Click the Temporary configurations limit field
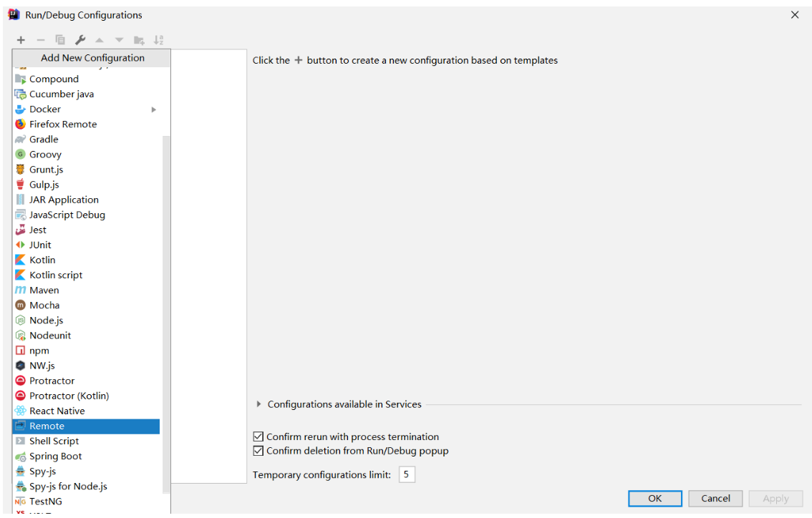 tap(407, 474)
